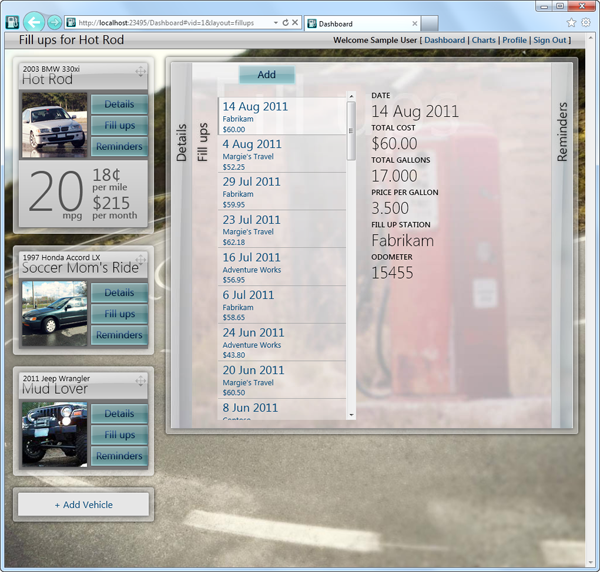The height and width of the screenshot is (572, 600).
Task: Click the stop loading X in address bar
Action: point(295,23)
